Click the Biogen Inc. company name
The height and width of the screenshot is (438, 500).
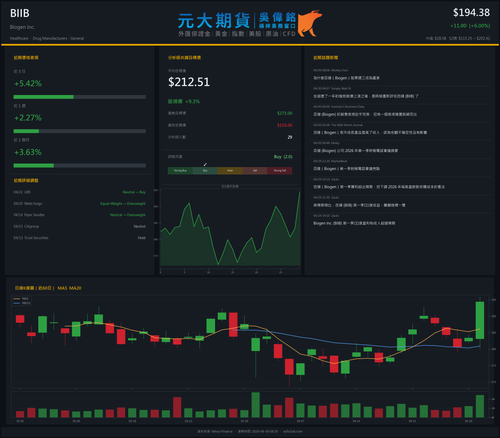click(22, 27)
